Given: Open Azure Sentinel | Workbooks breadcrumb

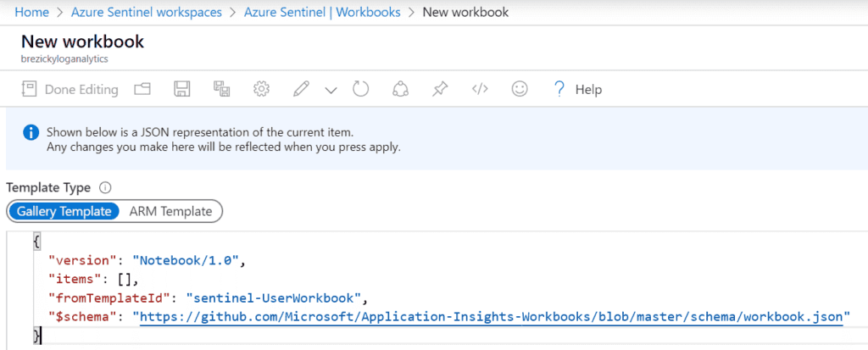Looking at the screenshot, I should (322, 12).
